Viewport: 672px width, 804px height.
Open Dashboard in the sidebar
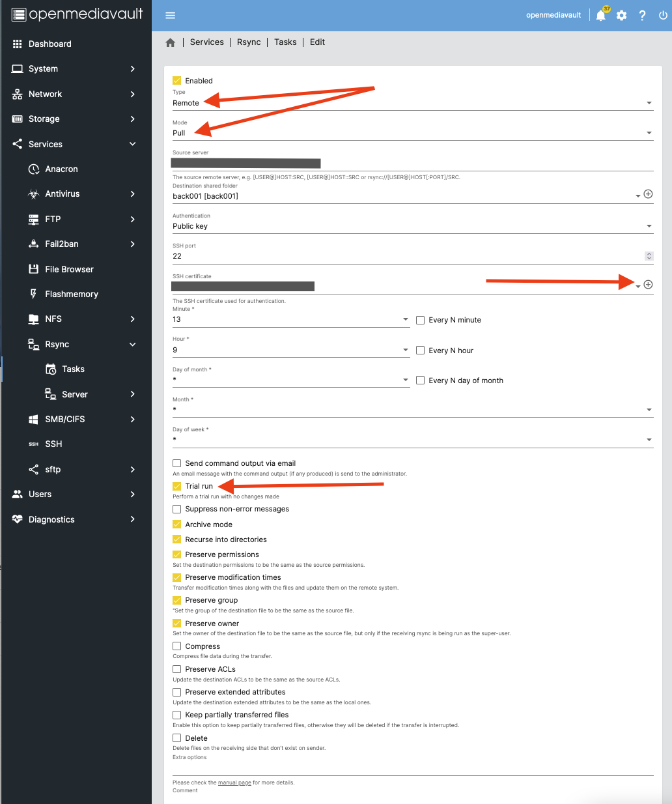click(50, 44)
